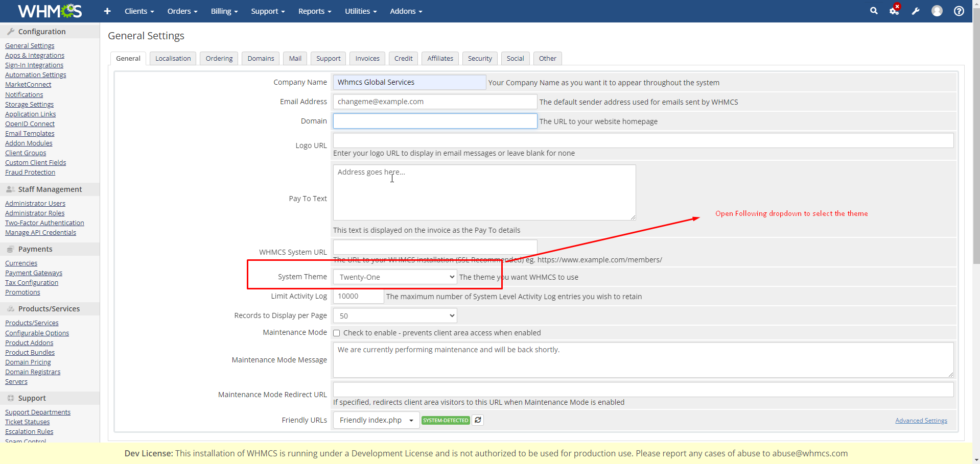The width and height of the screenshot is (980, 464).
Task: Open the help question mark icon
Action: [x=959, y=11]
